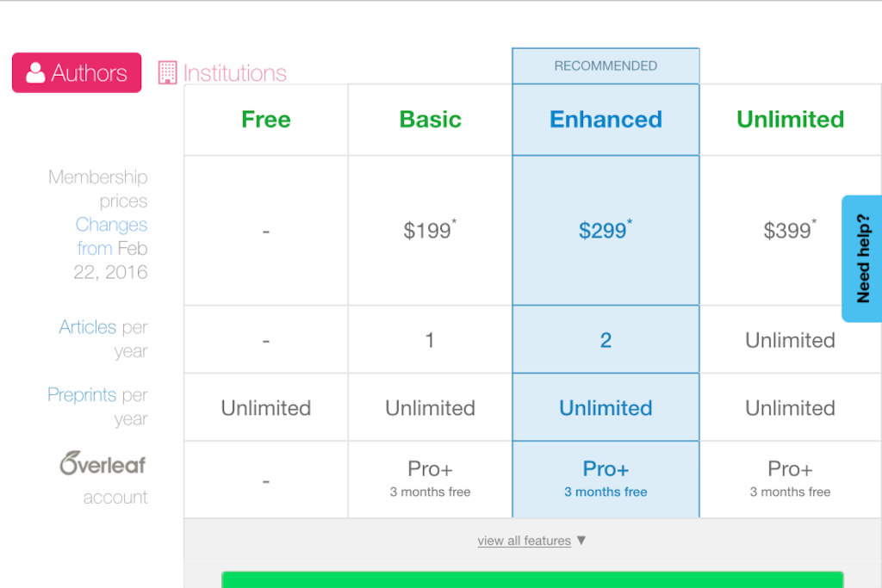Screen dimensions: 882x588
Task: Select the Enhanced plan header
Action: pyautogui.click(x=606, y=120)
